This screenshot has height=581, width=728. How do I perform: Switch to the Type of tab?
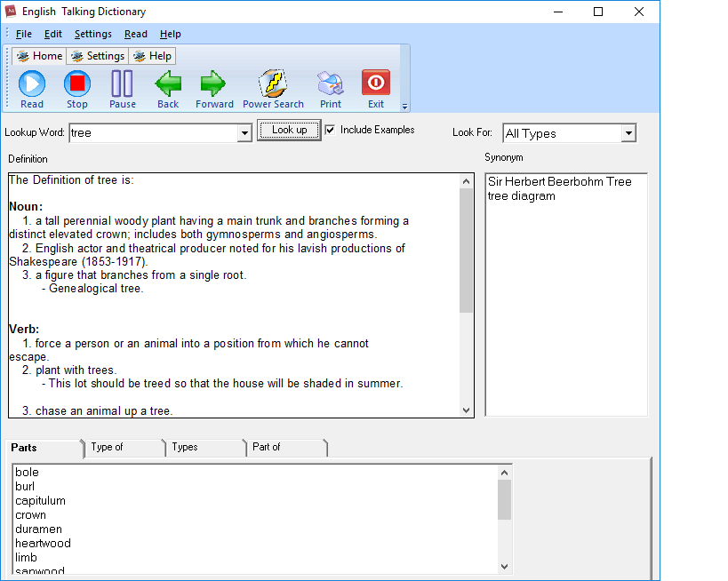(x=124, y=448)
